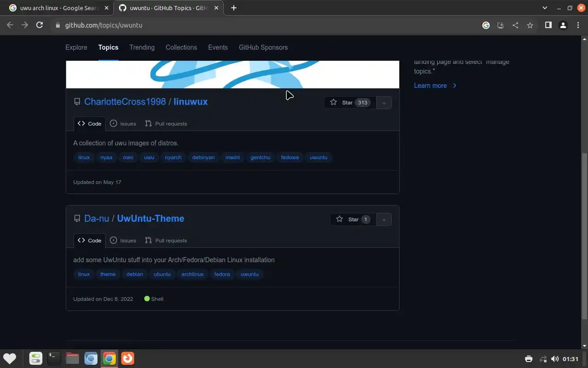Screen dimensions: 588x368
Task: Open the browser profile avatar
Action: [563, 25]
